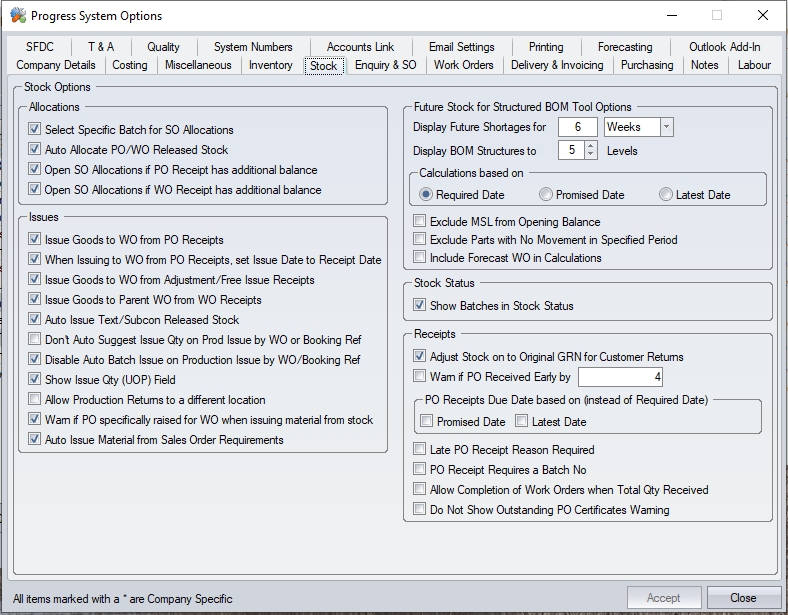Uncheck Show Batches in Stock Status
The height and width of the screenshot is (615, 788).
tap(420, 306)
